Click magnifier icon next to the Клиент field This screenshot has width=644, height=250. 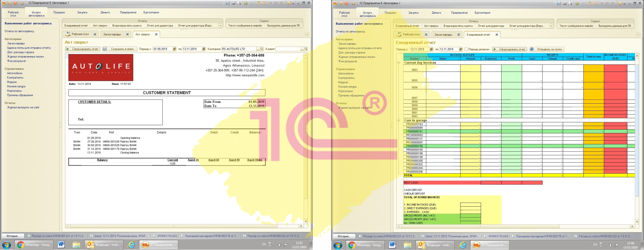(x=306, y=49)
